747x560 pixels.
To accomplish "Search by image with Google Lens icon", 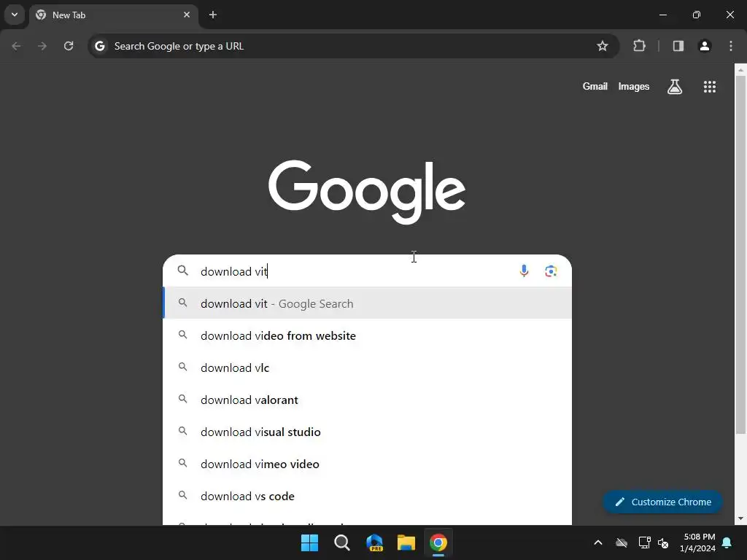I will coord(551,271).
